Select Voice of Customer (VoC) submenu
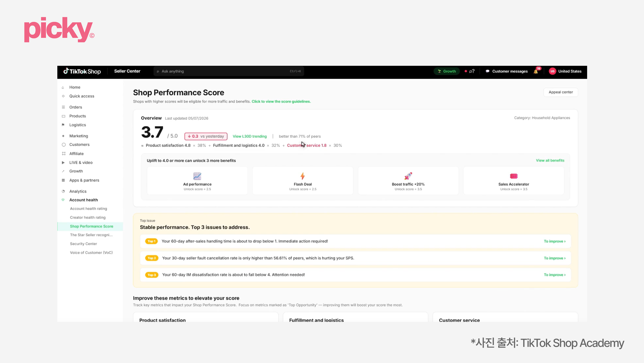Viewport: 644px width, 363px height. 91,253
